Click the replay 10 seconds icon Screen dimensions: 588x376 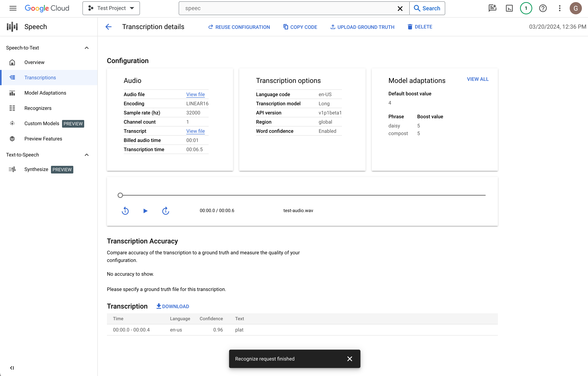(x=126, y=211)
